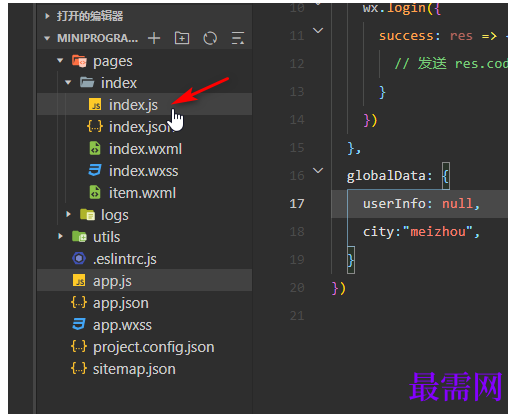This screenshot has height=418, width=521.
Task: Expand the logs folder
Action: (68, 214)
